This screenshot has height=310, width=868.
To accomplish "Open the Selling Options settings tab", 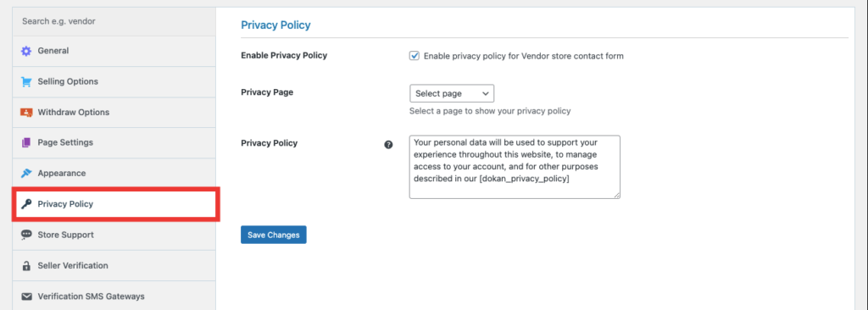I will point(114,81).
